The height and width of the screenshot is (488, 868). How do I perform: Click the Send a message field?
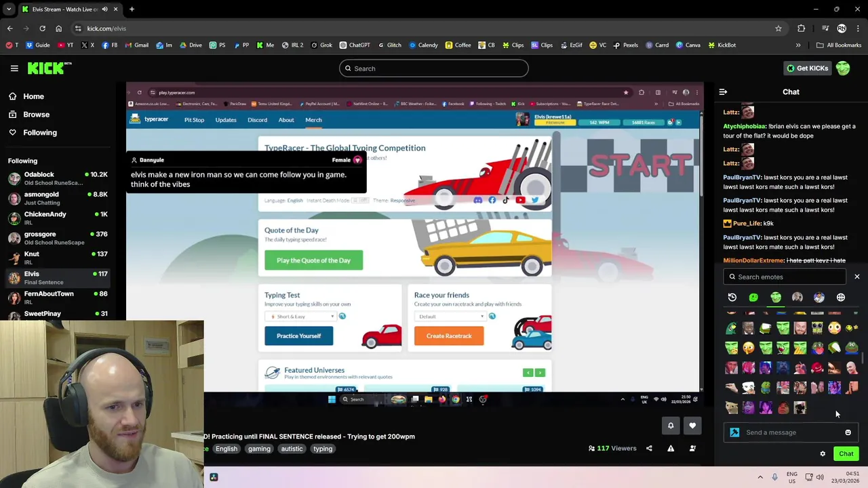[x=791, y=432]
